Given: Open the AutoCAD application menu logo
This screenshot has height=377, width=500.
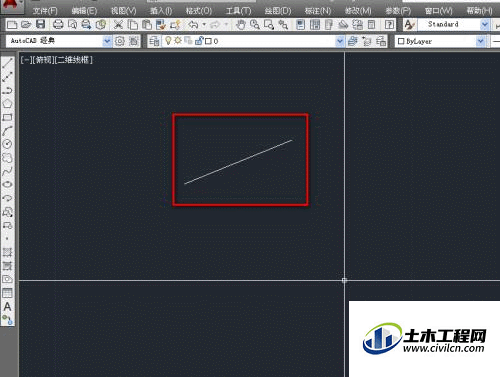Looking at the screenshot, I should pos(11,5).
